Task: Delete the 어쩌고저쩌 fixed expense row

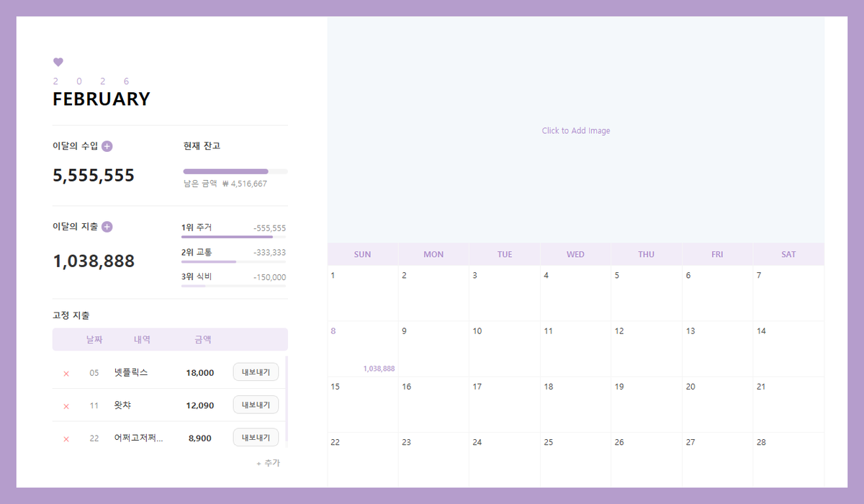Action: pyautogui.click(x=66, y=438)
